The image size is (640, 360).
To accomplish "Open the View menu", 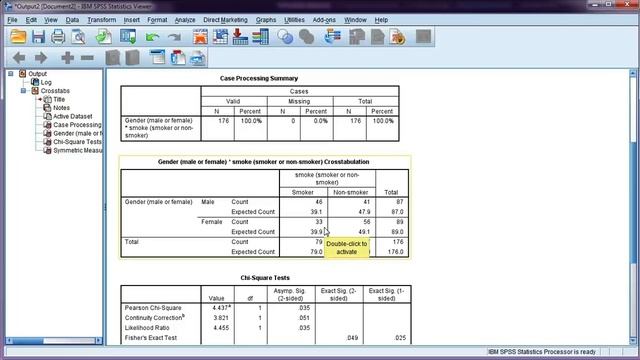I will point(51,20).
